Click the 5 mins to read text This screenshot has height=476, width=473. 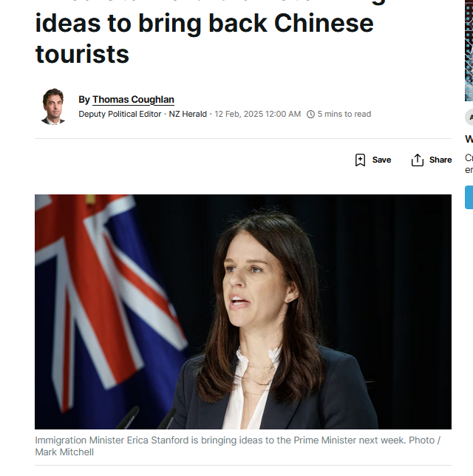pyautogui.click(x=344, y=114)
